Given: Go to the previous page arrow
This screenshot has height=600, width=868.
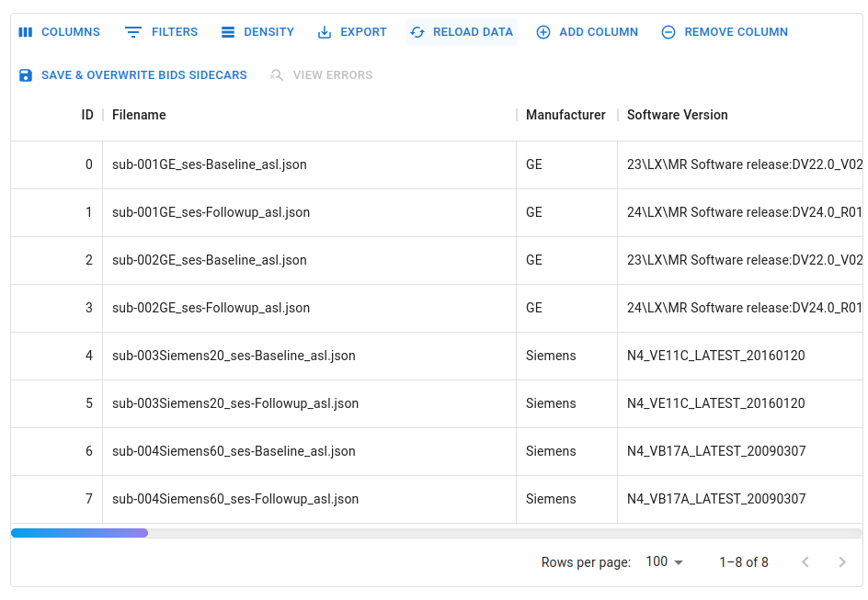Looking at the screenshot, I should point(805,562).
